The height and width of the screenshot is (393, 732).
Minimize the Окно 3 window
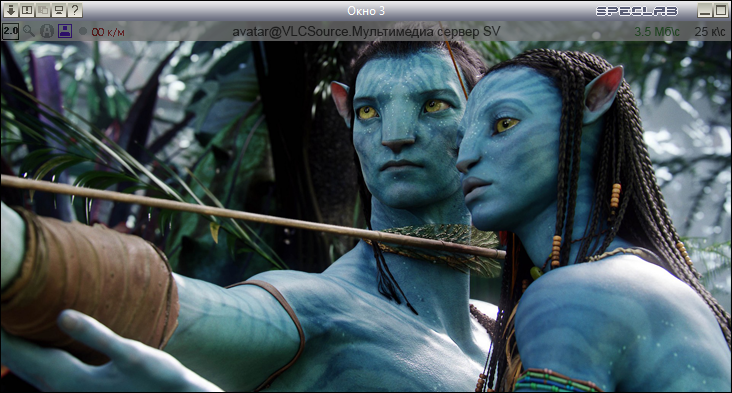click(705, 10)
